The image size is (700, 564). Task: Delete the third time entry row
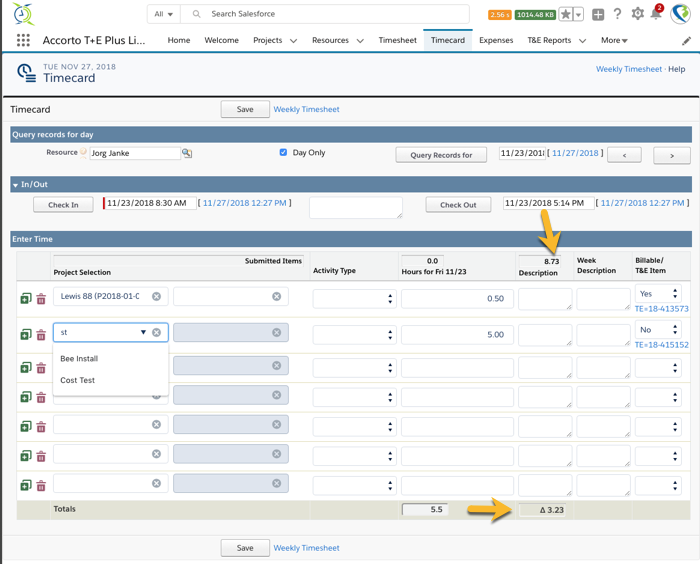(x=41, y=368)
